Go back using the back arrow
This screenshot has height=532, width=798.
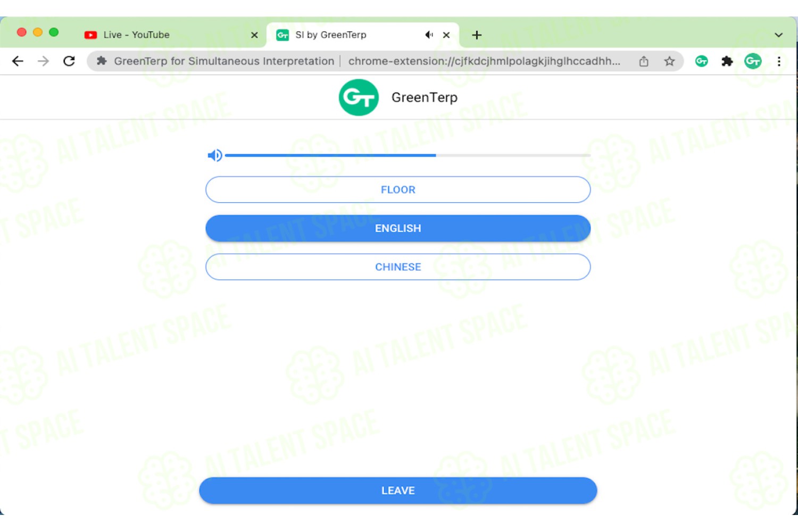pyautogui.click(x=18, y=61)
